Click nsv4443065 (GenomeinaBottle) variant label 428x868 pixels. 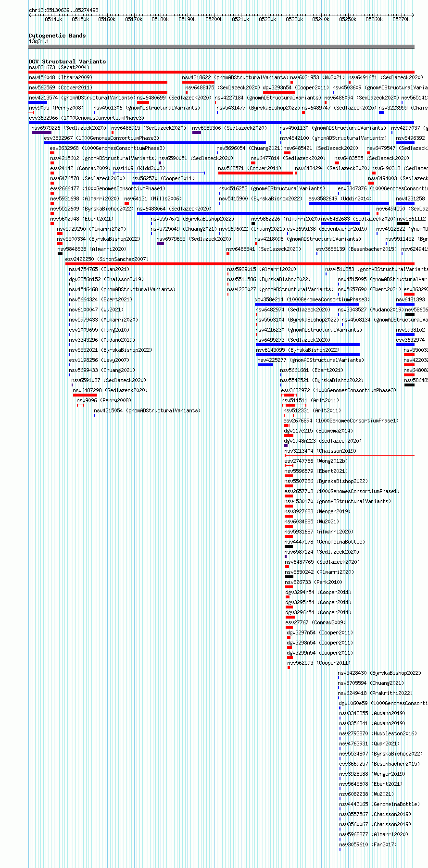379,804
